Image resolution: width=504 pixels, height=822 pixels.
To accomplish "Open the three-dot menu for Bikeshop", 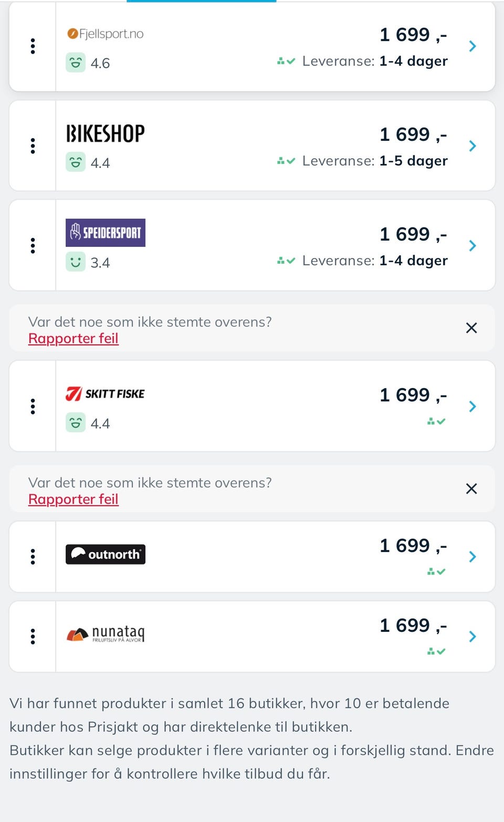I will pyautogui.click(x=33, y=146).
